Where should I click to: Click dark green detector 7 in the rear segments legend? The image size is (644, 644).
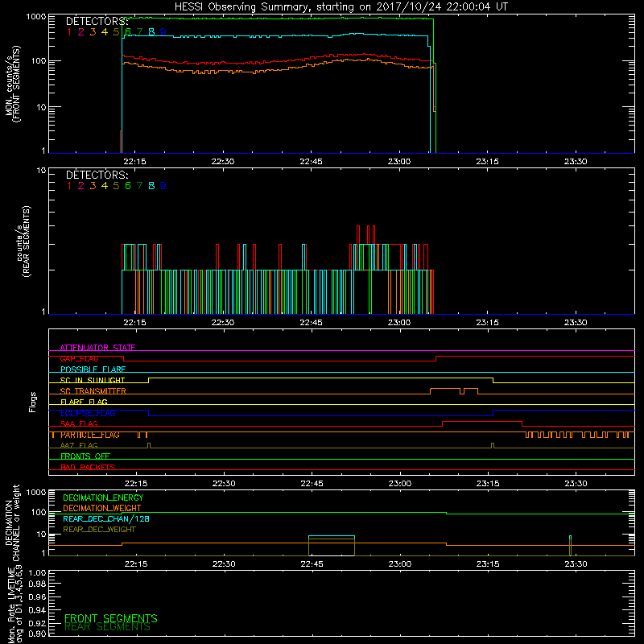(139, 186)
